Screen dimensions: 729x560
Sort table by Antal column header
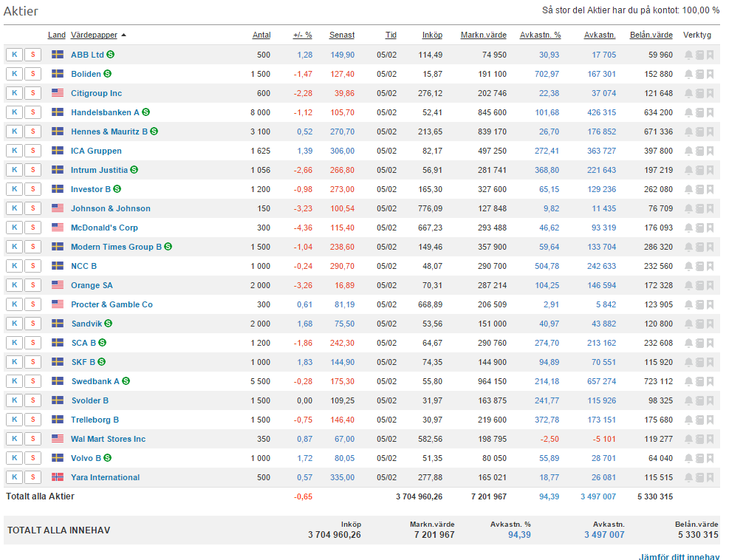click(x=261, y=35)
